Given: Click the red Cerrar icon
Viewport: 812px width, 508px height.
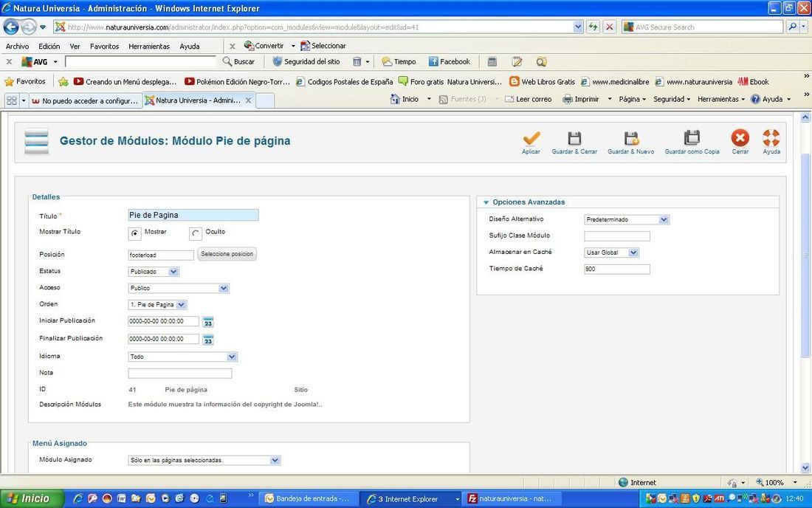Looking at the screenshot, I should point(740,138).
